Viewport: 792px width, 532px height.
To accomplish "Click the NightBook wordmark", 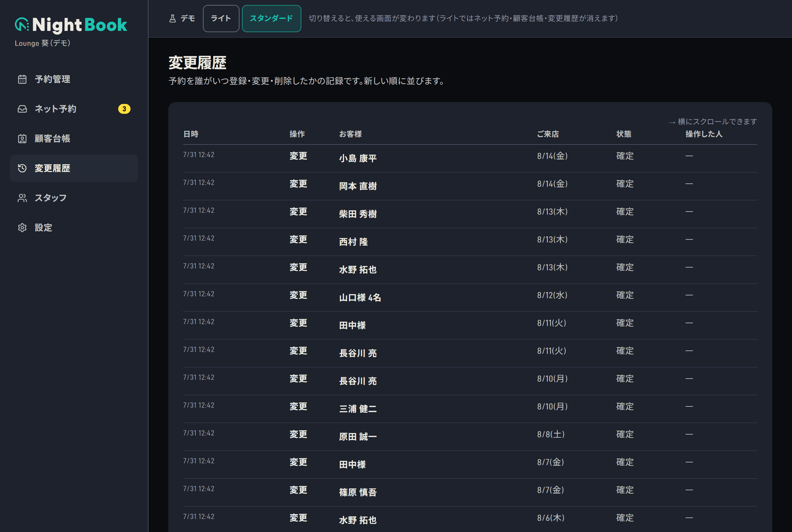I will pos(80,25).
